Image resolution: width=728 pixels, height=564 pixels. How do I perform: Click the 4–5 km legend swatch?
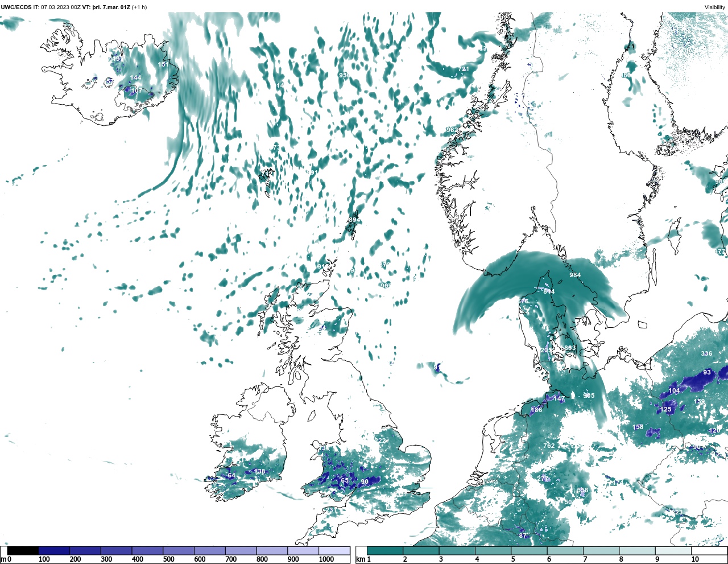point(493,551)
